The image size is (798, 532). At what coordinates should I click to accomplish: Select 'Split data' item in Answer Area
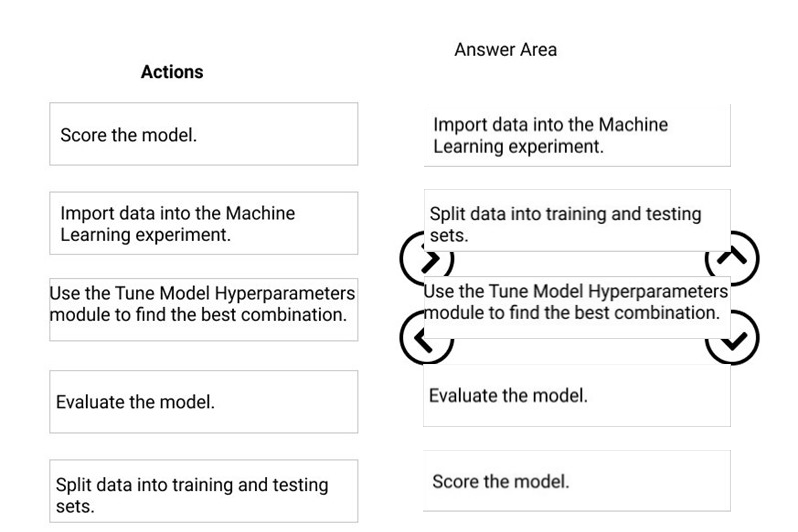coord(577,220)
